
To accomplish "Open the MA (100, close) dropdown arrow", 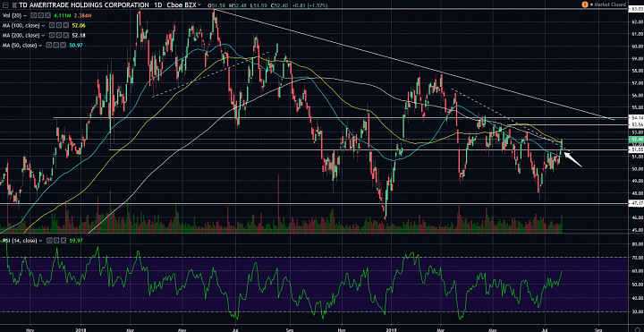I will pos(43,25).
